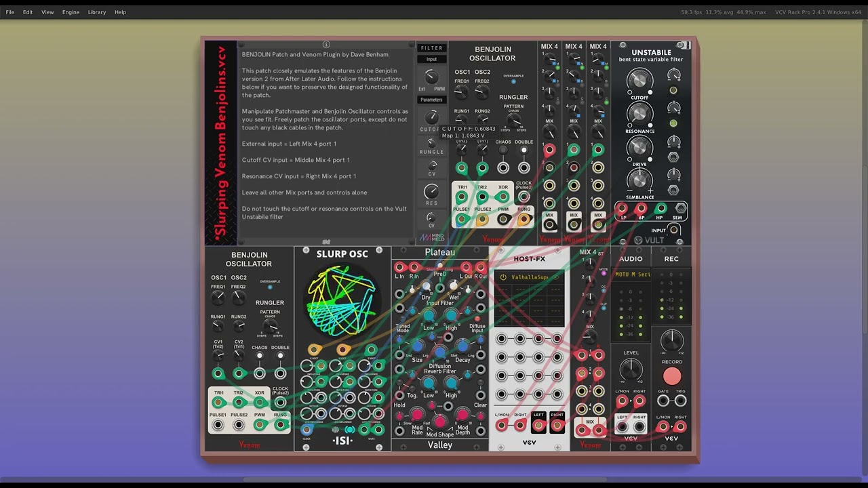Click the blue CLOCK port on Slurp Osc
Viewport: 868px width, 488px height.
(307, 430)
